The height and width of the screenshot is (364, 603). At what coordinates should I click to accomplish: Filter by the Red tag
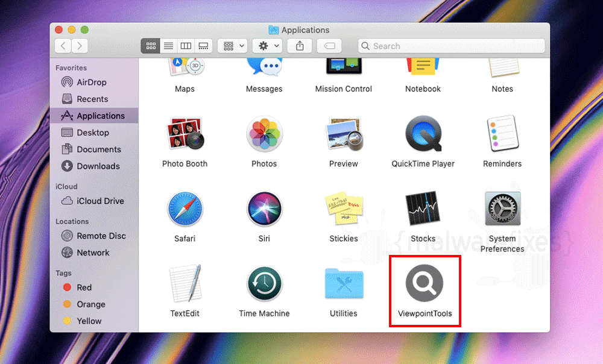point(94,287)
